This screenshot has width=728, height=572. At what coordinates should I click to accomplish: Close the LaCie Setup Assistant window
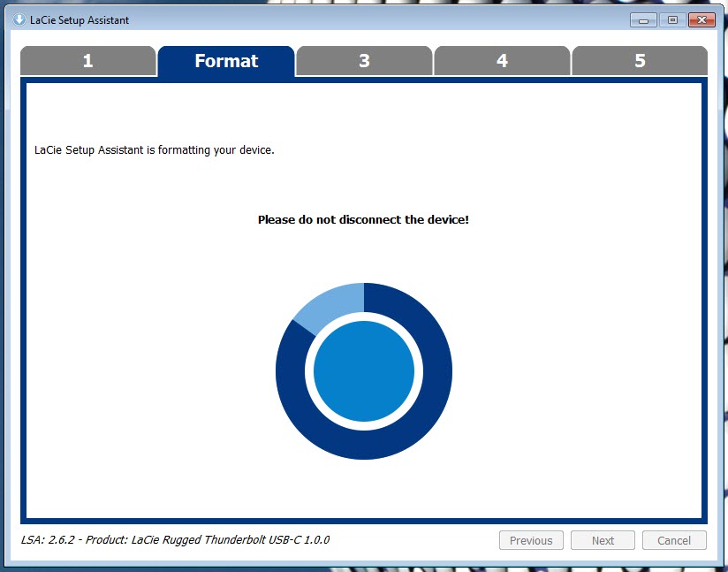(x=701, y=20)
